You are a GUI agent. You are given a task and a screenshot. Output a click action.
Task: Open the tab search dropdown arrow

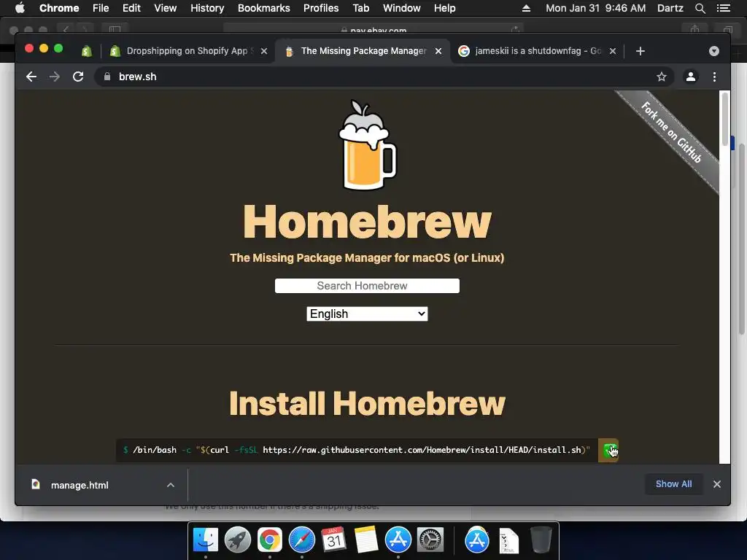[x=713, y=51]
